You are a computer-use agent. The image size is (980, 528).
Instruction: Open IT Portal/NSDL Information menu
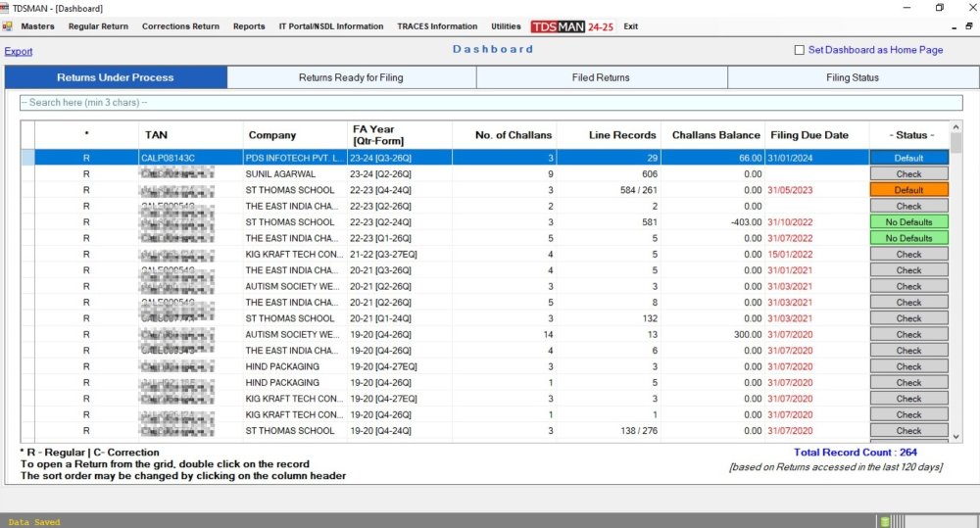[331, 26]
